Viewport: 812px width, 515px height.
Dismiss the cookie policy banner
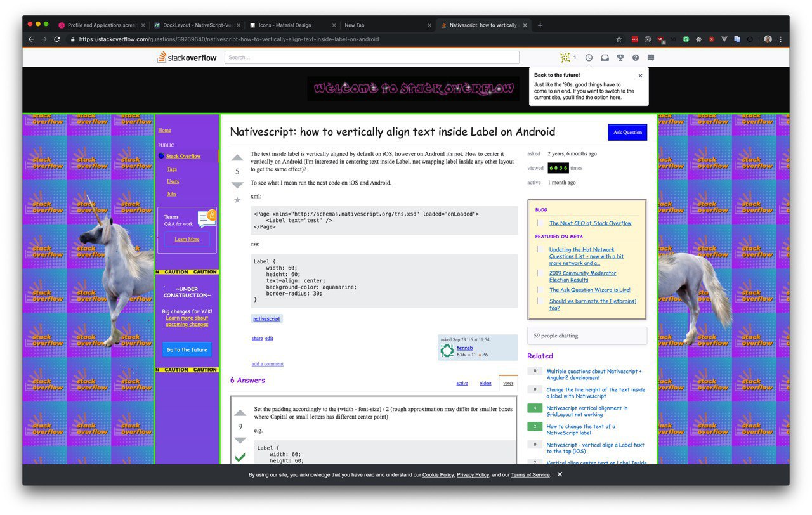[x=560, y=474]
